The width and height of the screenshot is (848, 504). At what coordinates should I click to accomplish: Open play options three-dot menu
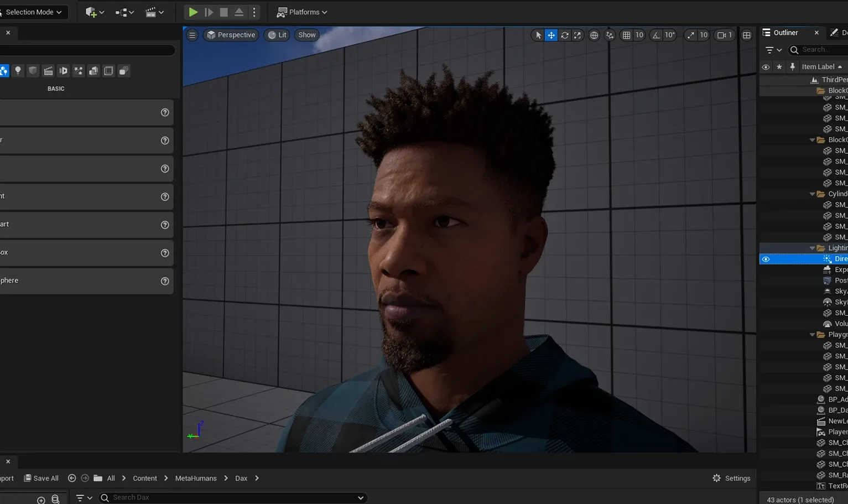pos(254,12)
